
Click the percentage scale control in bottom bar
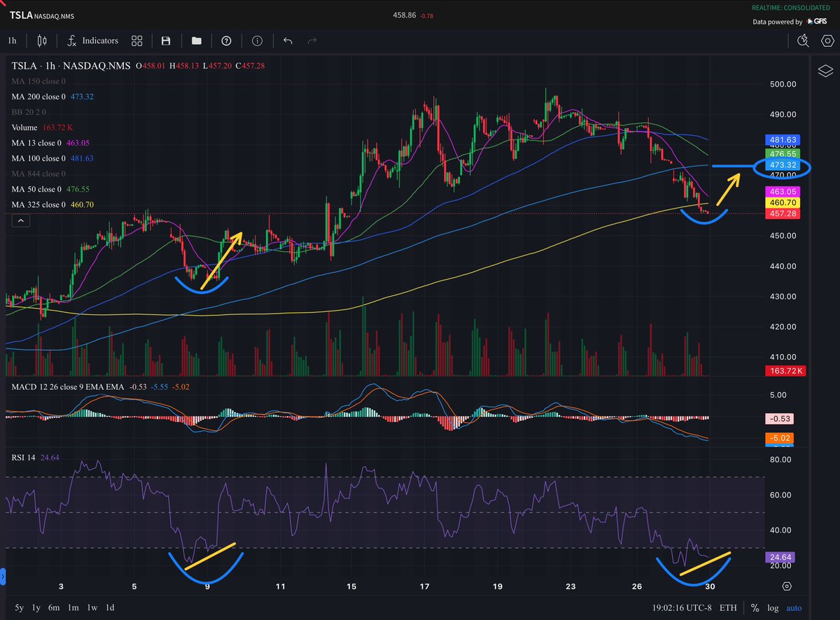tap(754, 608)
